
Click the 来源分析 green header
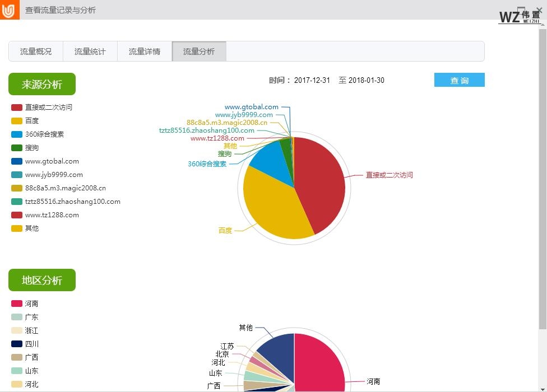coord(42,85)
